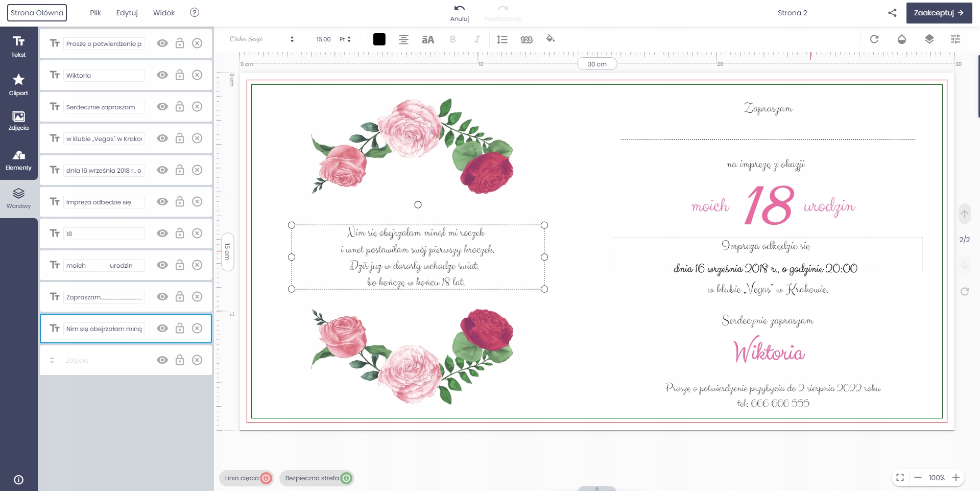Click the line spacing icon

(x=502, y=39)
